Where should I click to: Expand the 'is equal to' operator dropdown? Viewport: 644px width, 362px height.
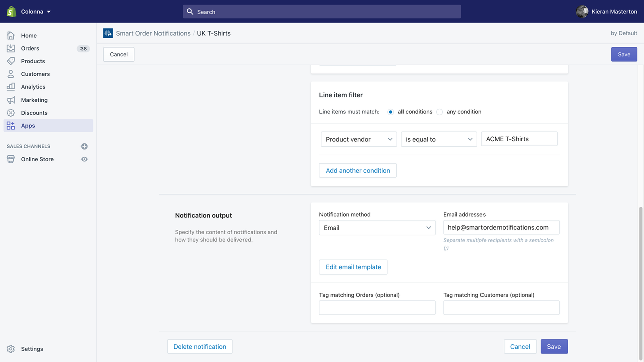coord(439,139)
